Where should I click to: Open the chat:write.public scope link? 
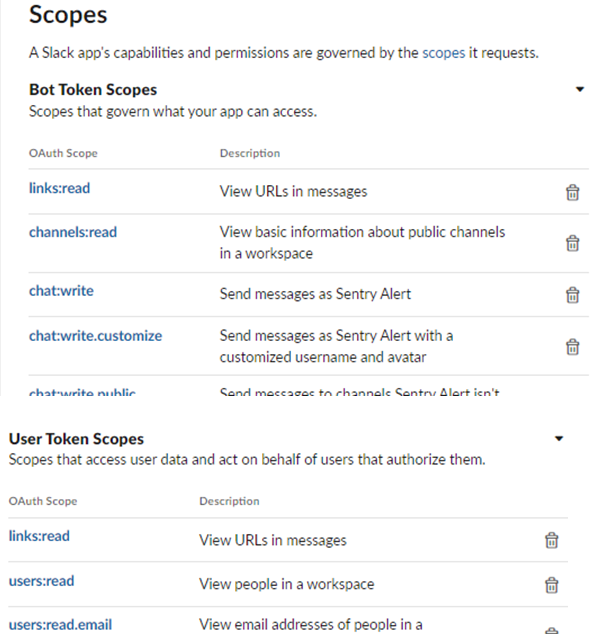[82, 392]
